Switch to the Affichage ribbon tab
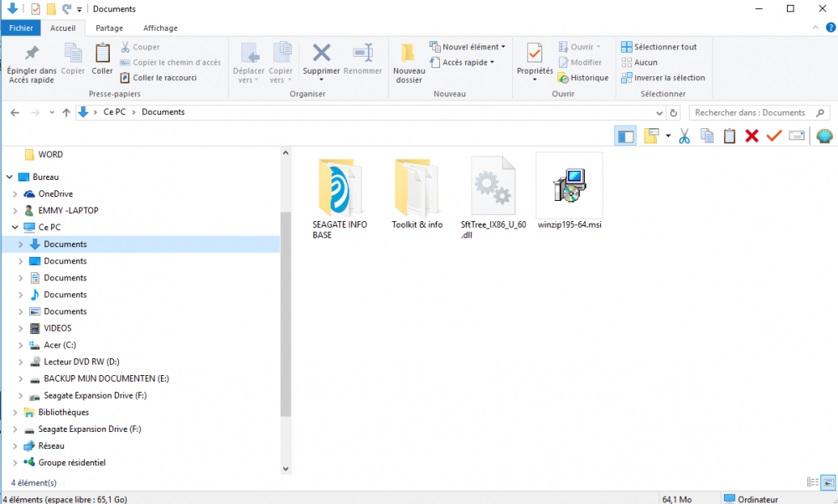838x504 pixels. [160, 28]
